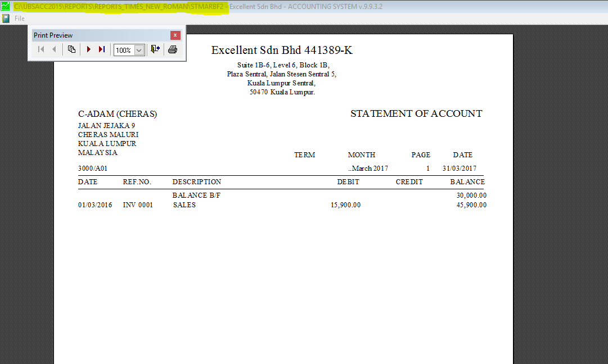Click the Kuala Lumpur Sentral, address line

click(282, 83)
